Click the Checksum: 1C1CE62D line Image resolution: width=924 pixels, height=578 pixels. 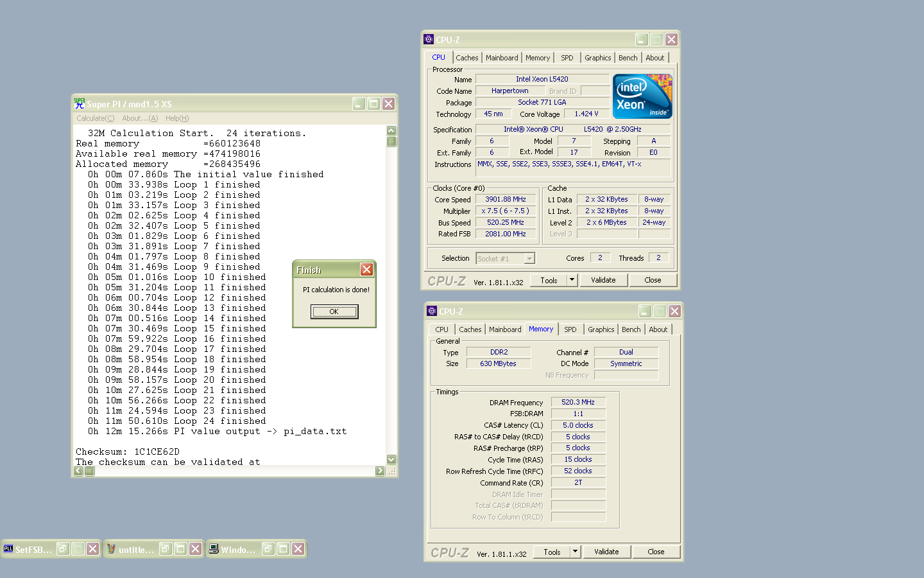(128, 451)
